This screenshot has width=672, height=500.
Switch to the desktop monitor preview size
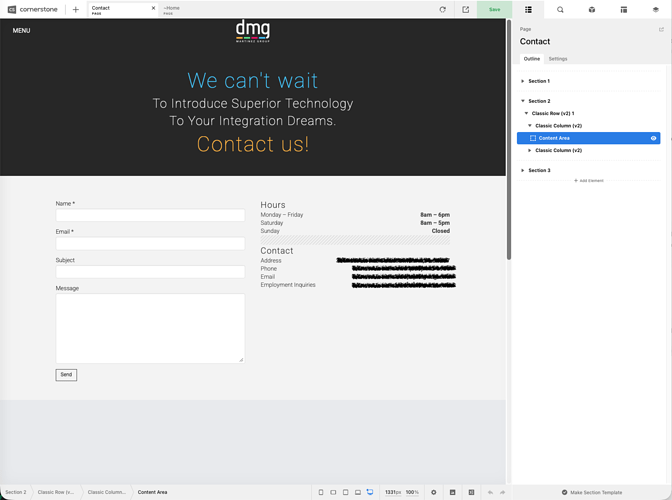click(x=370, y=492)
